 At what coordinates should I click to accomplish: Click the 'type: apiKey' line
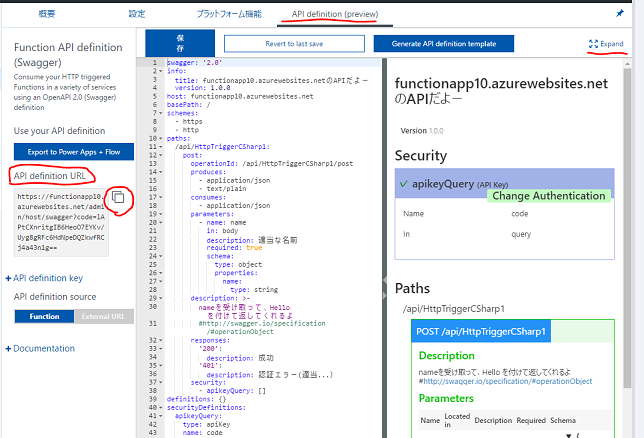pos(207,424)
